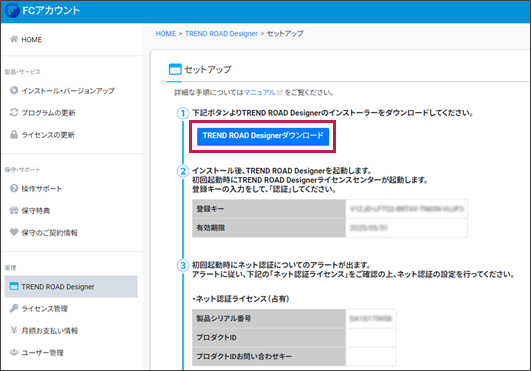Click the question mark icon beside 操作サポート
Image resolution: width=531 pixels, height=371 pixels.
tap(14, 188)
